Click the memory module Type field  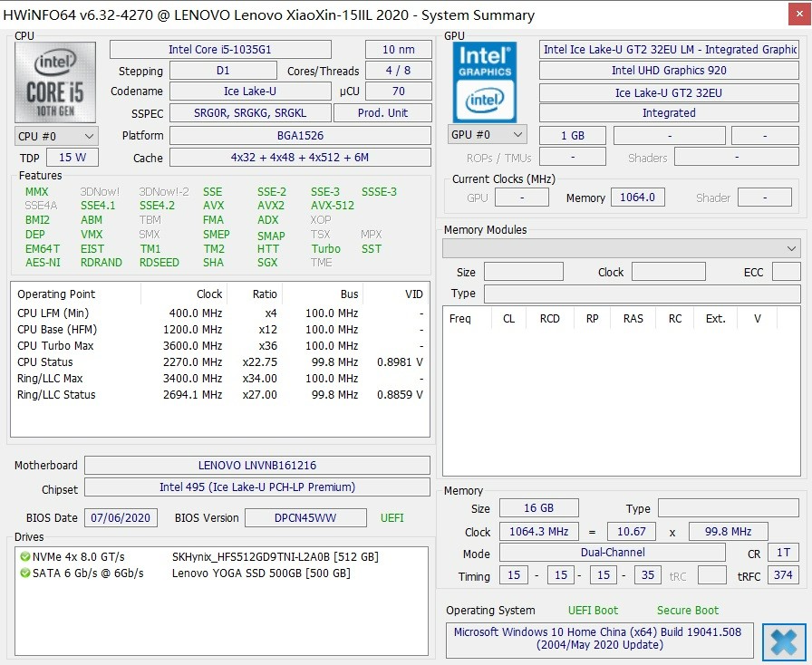(x=643, y=294)
